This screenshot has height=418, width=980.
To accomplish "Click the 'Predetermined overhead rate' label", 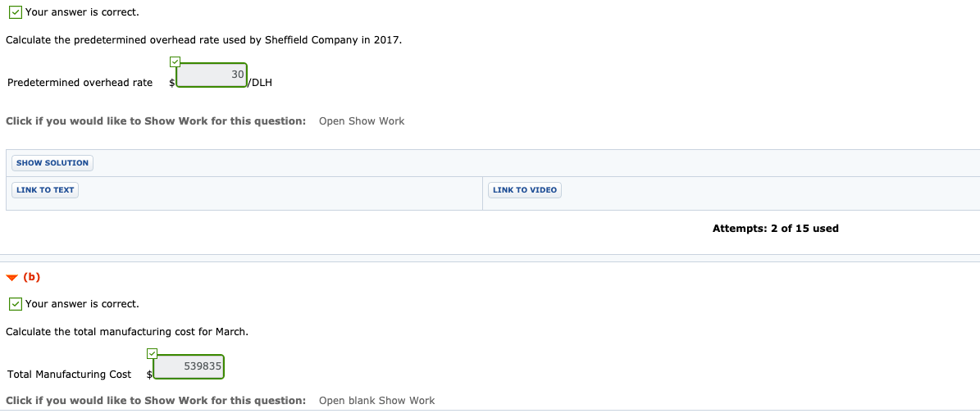I will (80, 83).
